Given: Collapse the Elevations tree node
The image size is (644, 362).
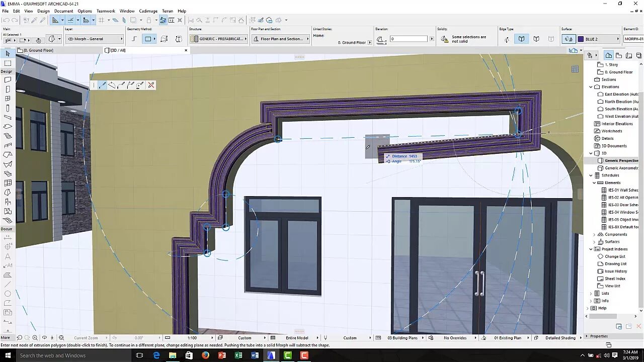Looking at the screenshot, I should pyautogui.click(x=591, y=86).
